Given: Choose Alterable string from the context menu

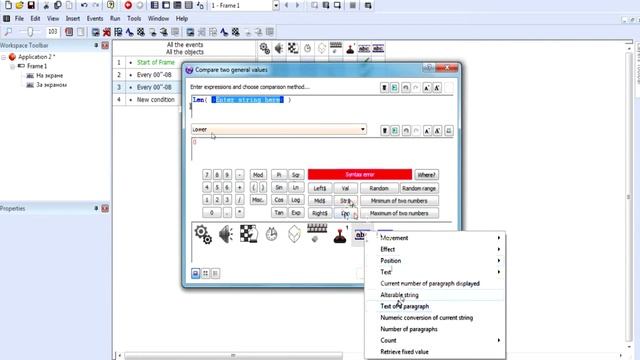Looking at the screenshot, I should click(435, 295).
